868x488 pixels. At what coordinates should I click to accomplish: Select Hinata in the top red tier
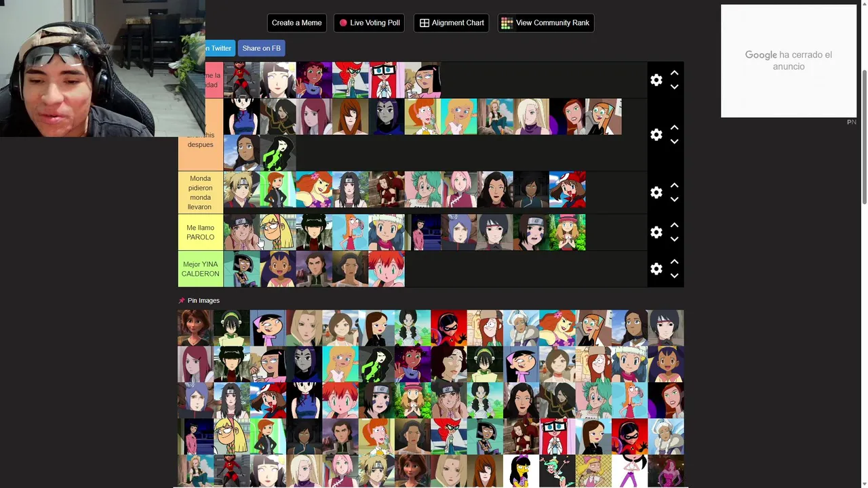[278, 80]
